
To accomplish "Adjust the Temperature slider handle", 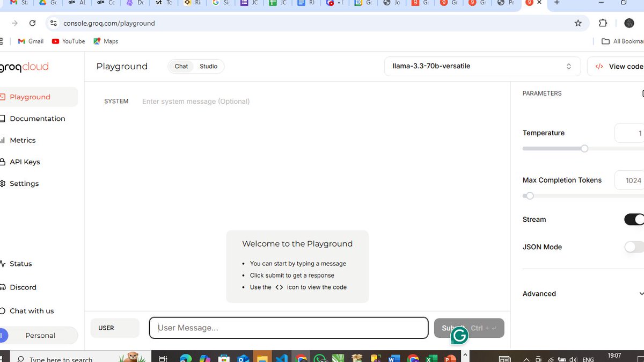I will coord(584,148).
